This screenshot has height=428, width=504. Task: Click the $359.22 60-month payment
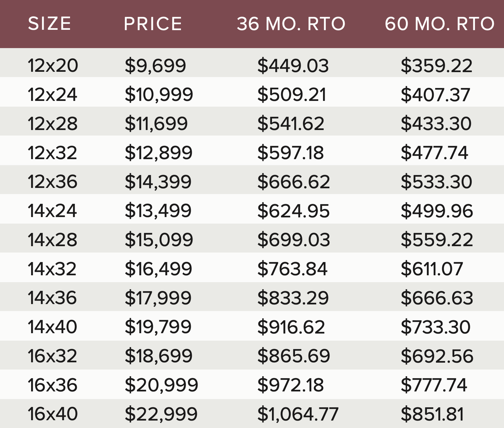tap(436, 66)
